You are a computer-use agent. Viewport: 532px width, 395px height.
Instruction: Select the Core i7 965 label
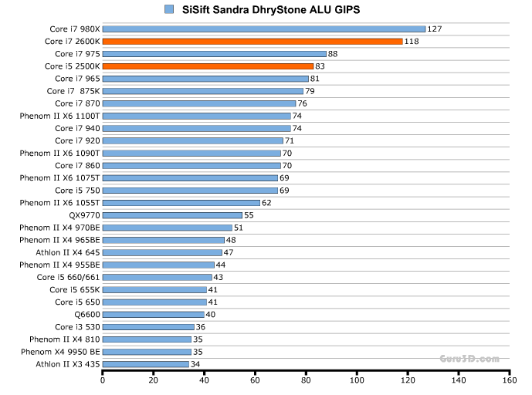click(77, 79)
